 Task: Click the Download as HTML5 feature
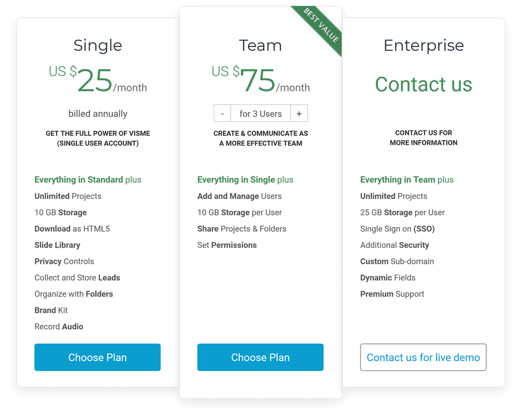tap(72, 229)
